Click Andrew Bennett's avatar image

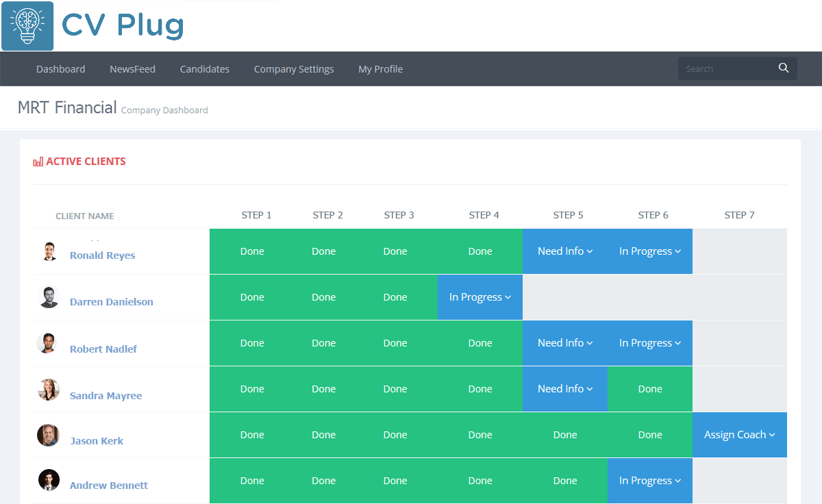click(x=49, y=480)
